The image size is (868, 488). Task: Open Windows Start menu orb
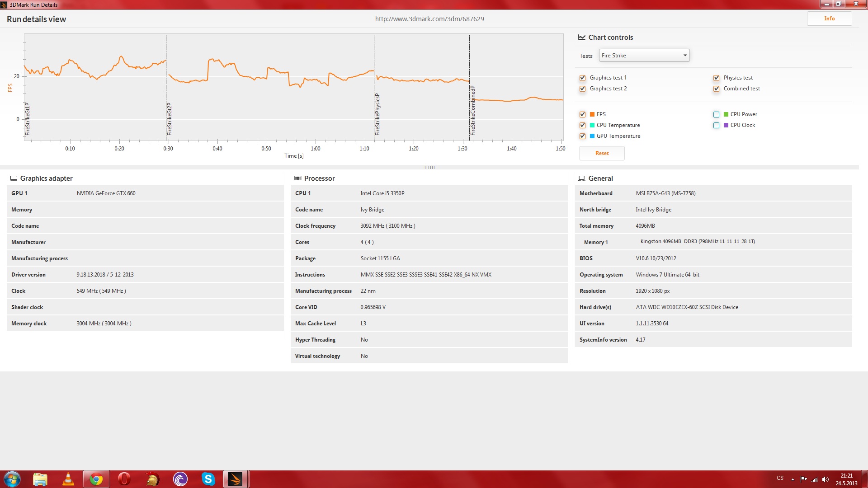tap(12, 479)
